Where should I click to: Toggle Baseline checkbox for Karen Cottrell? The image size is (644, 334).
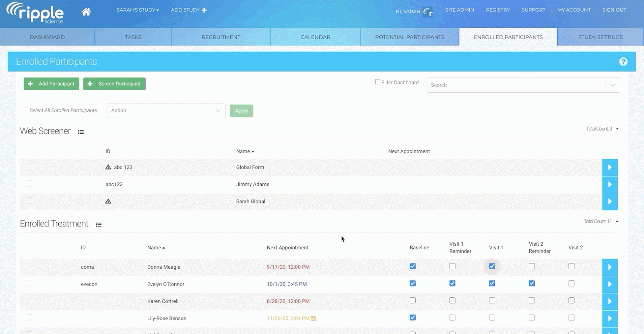click(413, 301)
